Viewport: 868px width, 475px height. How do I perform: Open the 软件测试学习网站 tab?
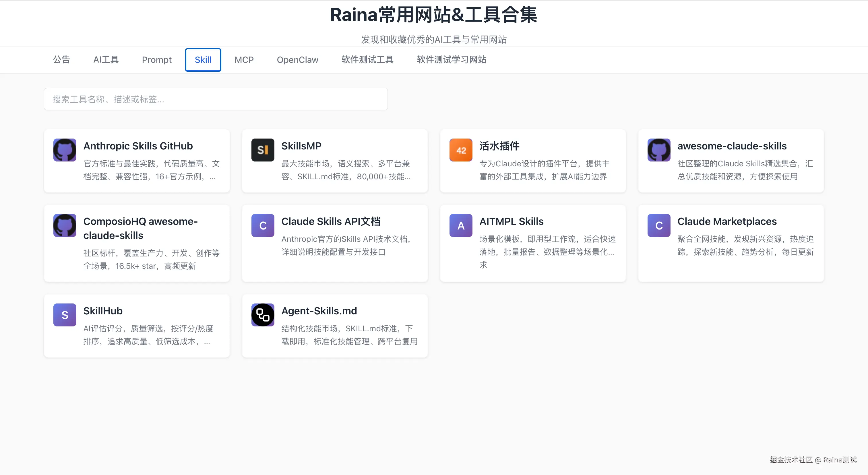click(x=451, y=60)
